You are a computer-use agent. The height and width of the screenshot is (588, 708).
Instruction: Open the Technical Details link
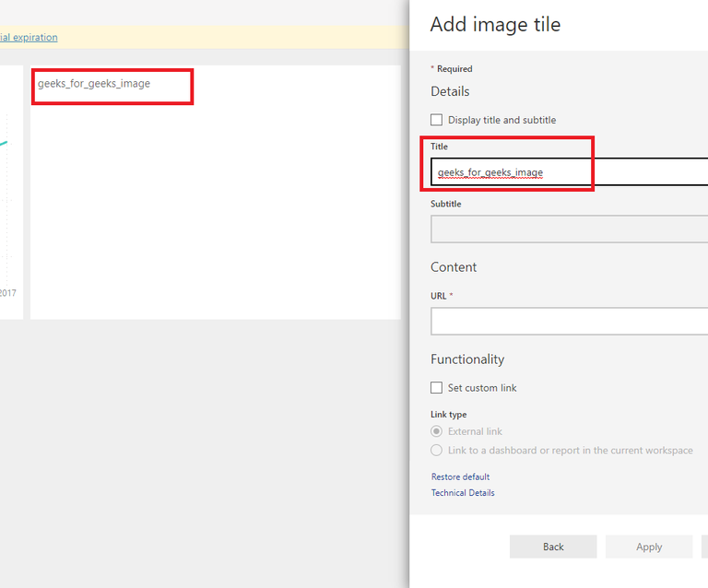pos(463,493)
